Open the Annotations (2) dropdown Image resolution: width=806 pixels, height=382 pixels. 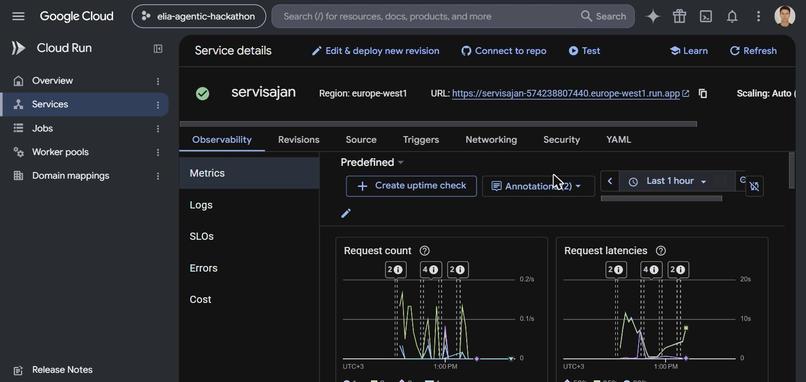pyautogui.click(x=538, y=186)
